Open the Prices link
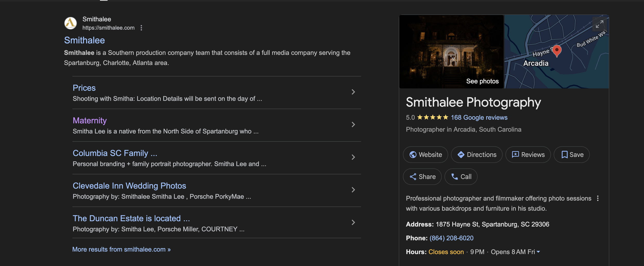644x266 pixels. pyautogui.click(x=84, y=88)
